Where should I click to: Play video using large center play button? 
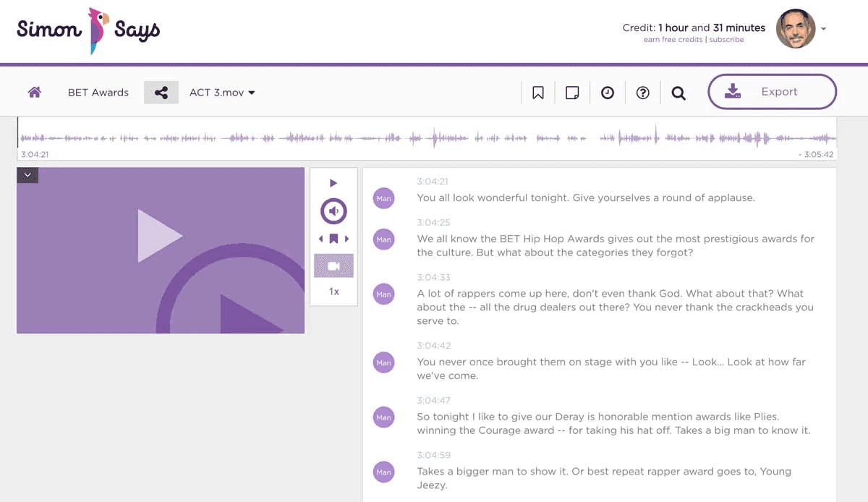[160, 236]
